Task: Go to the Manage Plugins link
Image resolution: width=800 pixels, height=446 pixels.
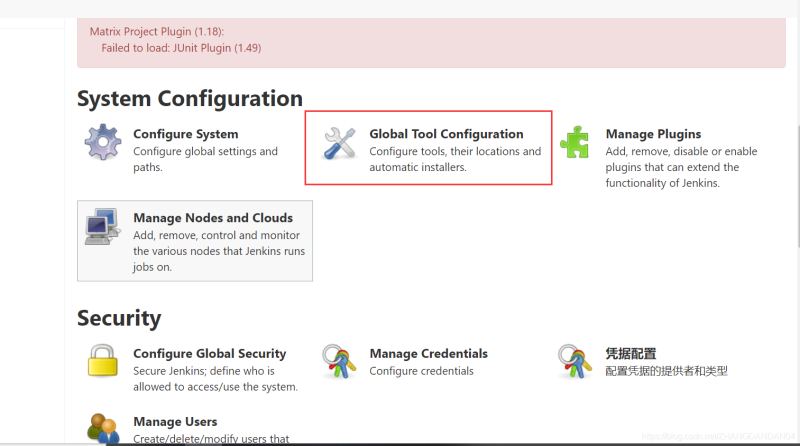Action: click(x=653, y=134)
